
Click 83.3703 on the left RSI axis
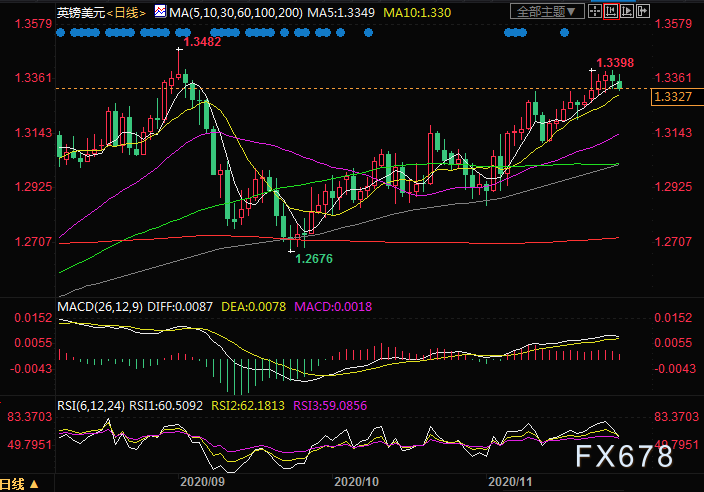point(30,417)
